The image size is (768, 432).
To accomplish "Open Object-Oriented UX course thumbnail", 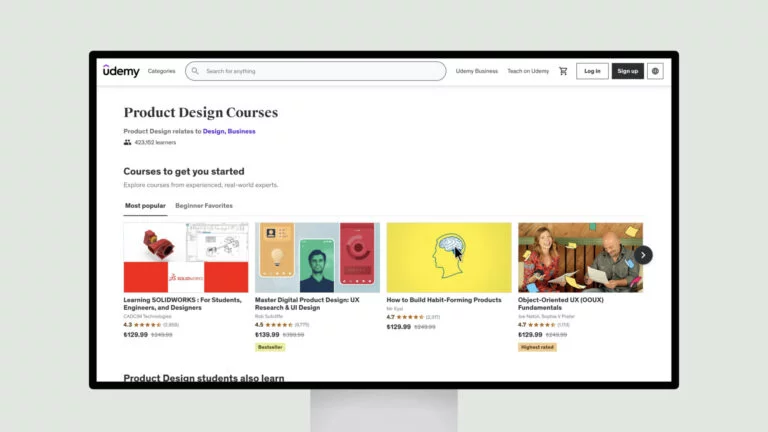I will pyautogui.click(x=580, y=258).
